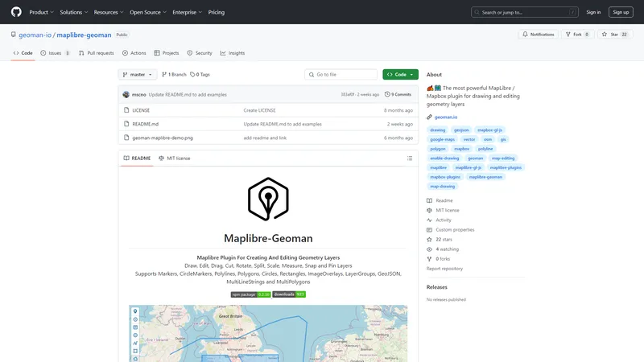Click the mapbox-gl-js topic tag
Image resolution: width=644 pixels, height=362 pixels.
pos(489,130)
